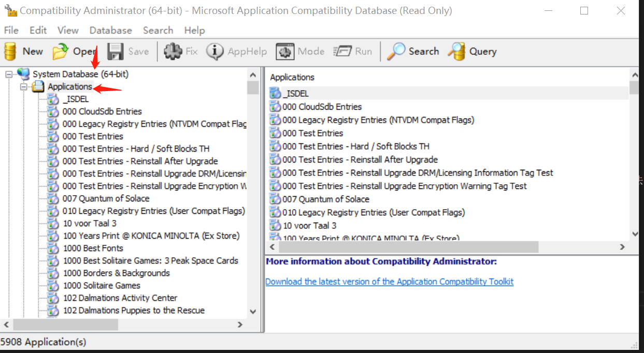Click the System Database computer icon
Viewport: 644px width, 353px height.
23,74
